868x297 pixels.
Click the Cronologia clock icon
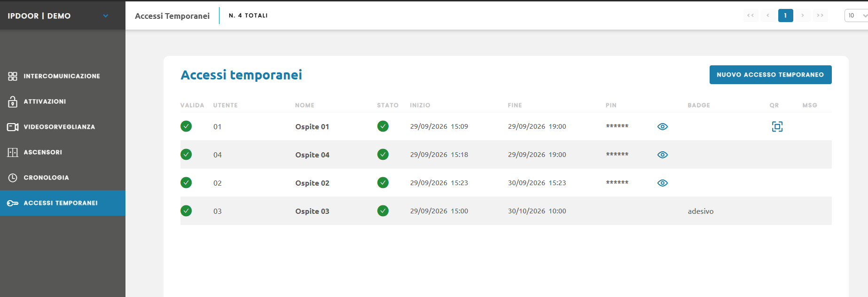coord(13,178)
